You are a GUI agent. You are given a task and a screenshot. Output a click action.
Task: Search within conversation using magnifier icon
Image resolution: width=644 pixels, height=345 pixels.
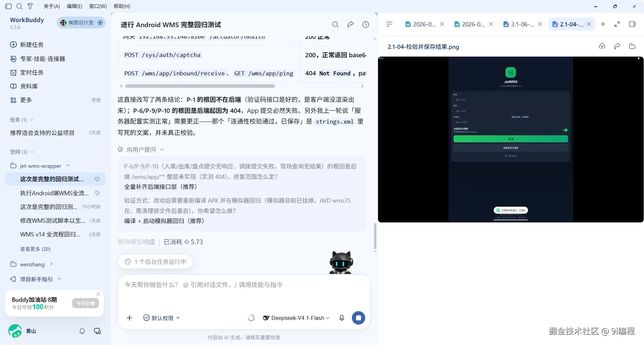[335, 24]
